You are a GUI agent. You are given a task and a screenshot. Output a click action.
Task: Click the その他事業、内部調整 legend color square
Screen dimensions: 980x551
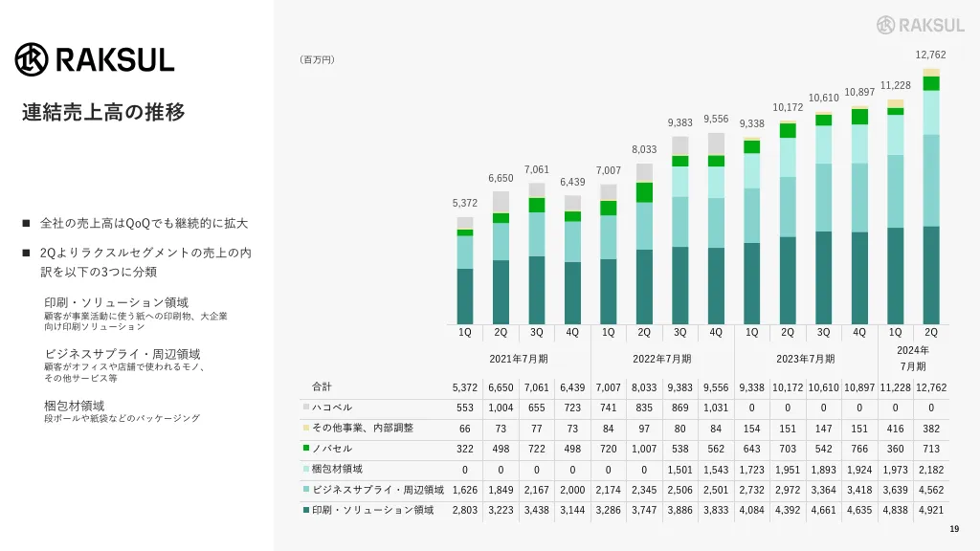(306, 428)
